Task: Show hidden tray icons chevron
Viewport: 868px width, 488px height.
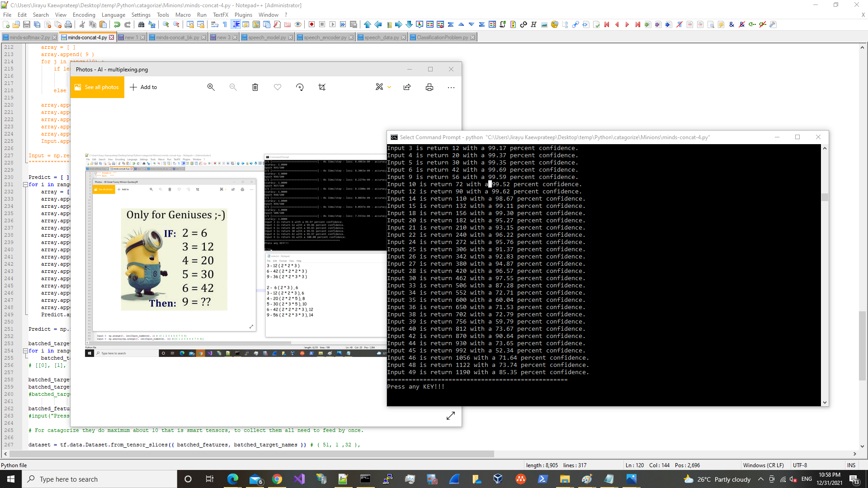Action: click(760, 479)
